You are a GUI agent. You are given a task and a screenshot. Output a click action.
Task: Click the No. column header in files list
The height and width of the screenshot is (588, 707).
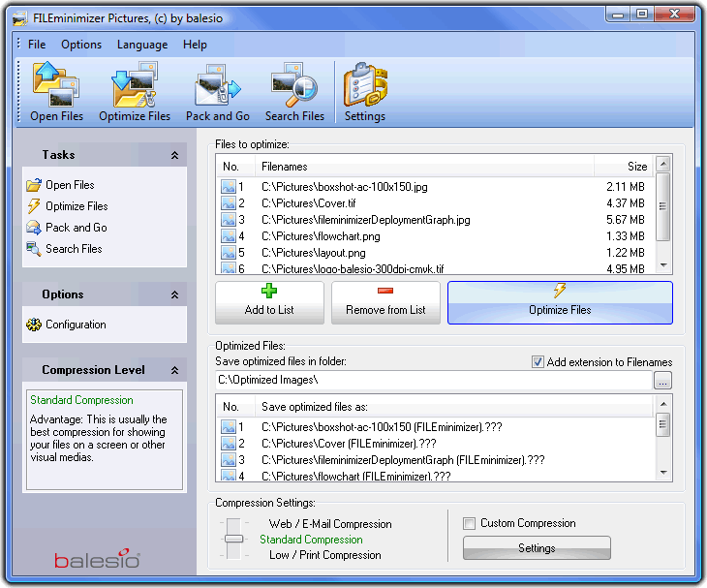click(235, 167)
